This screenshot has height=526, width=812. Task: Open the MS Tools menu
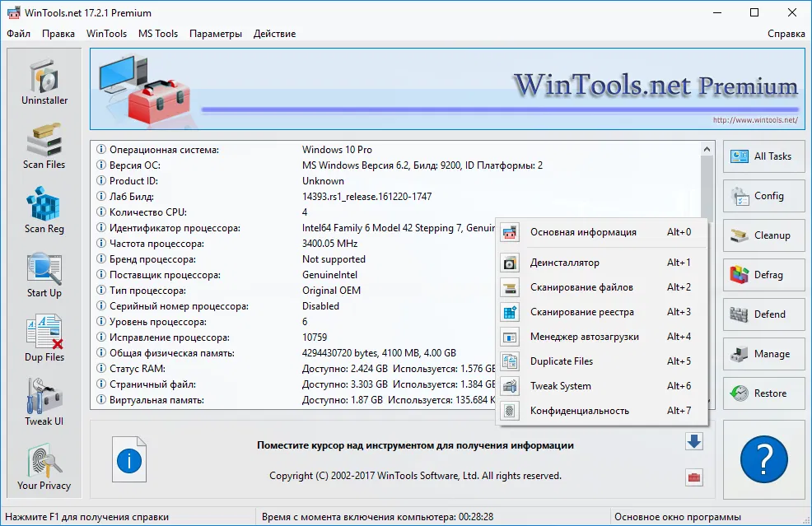158,34
